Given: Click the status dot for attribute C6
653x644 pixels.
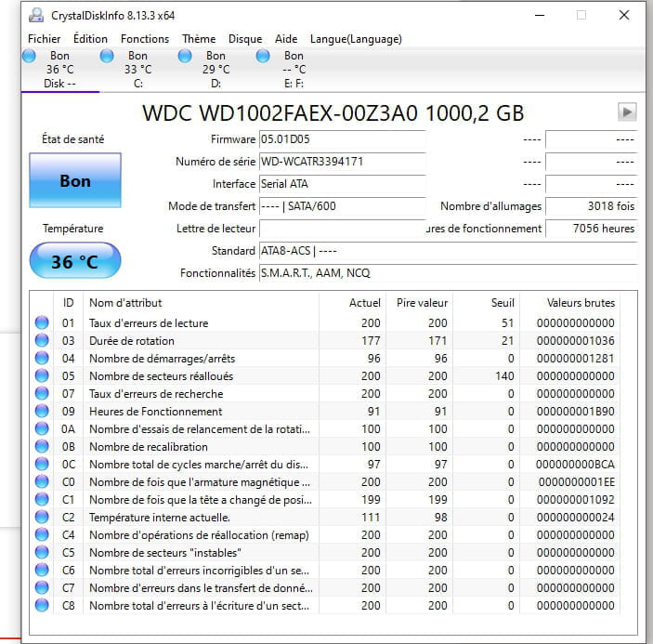Looking at the screenshot, I should tap(42, 570).
